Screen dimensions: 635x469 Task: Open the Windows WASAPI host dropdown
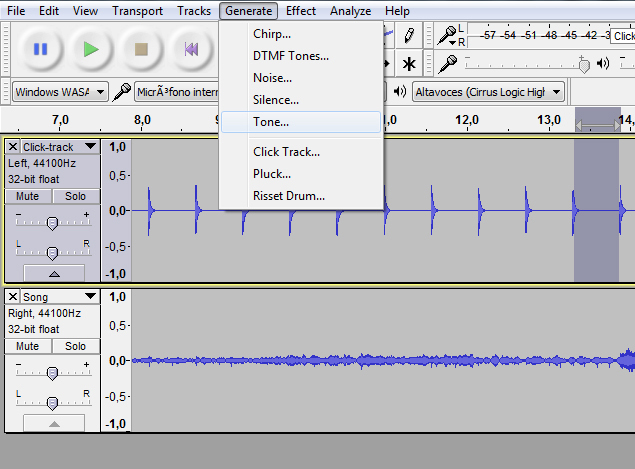(x=60, y=92)
